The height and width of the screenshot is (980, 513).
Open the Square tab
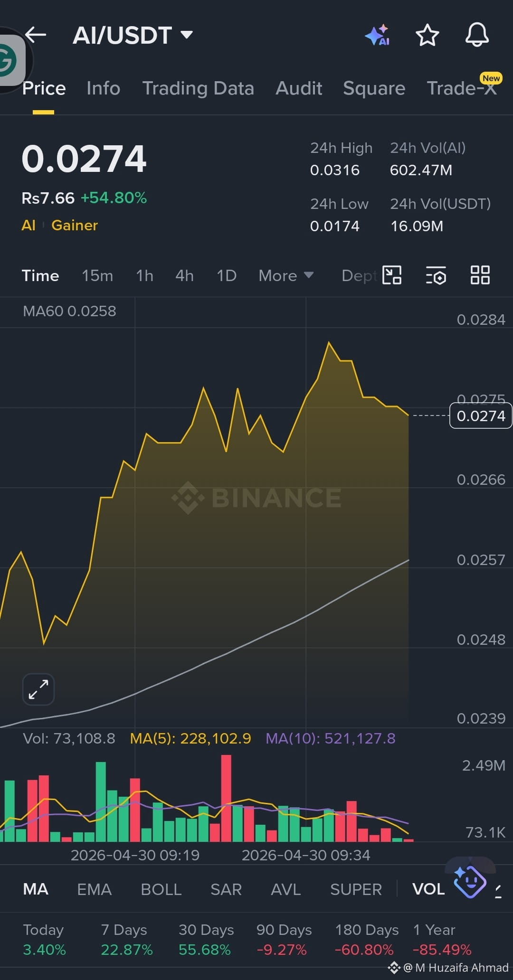(x=374, y=88)
